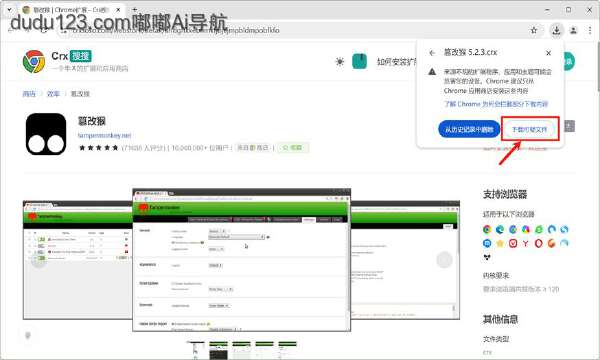Click the Tampermonkey extension icon
The height and width of the screenshot is (360, 600).
(46, 134)
